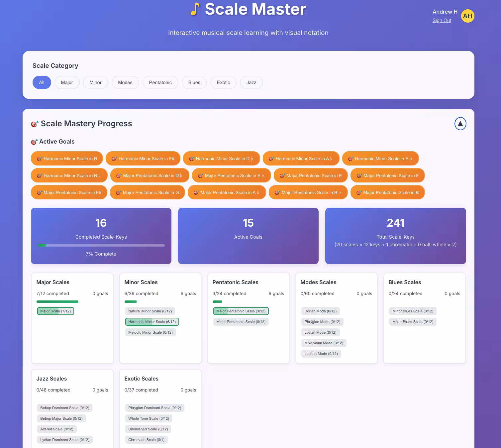
Task: Open the Major Scale (7/12) chip
Action: point(55,311)
